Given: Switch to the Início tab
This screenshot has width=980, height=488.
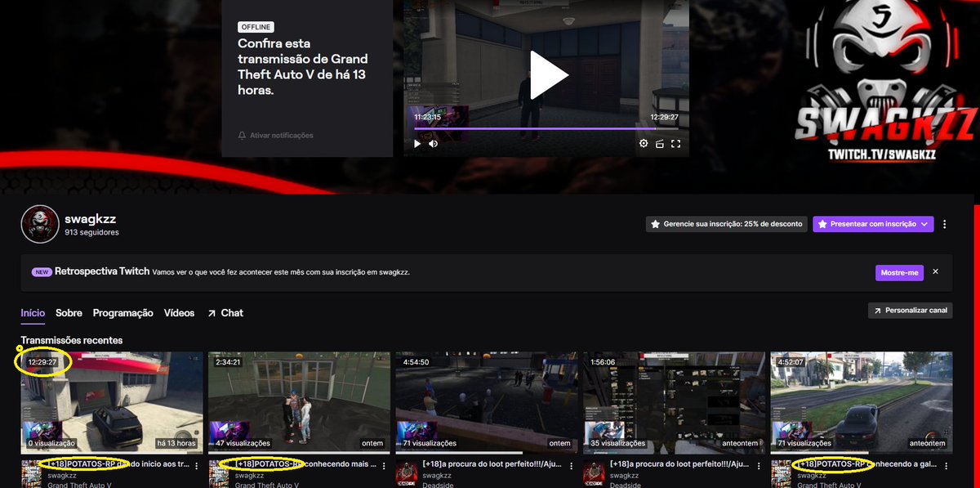Looking at the screenshot, I should click(33, 313).
